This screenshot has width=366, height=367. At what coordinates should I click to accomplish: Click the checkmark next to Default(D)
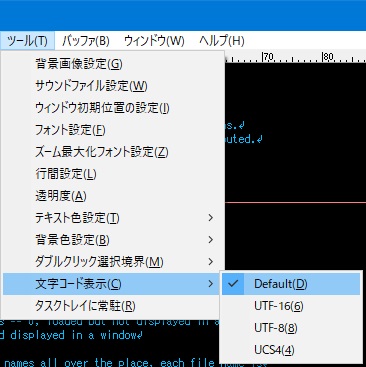[x=233, y=284]
